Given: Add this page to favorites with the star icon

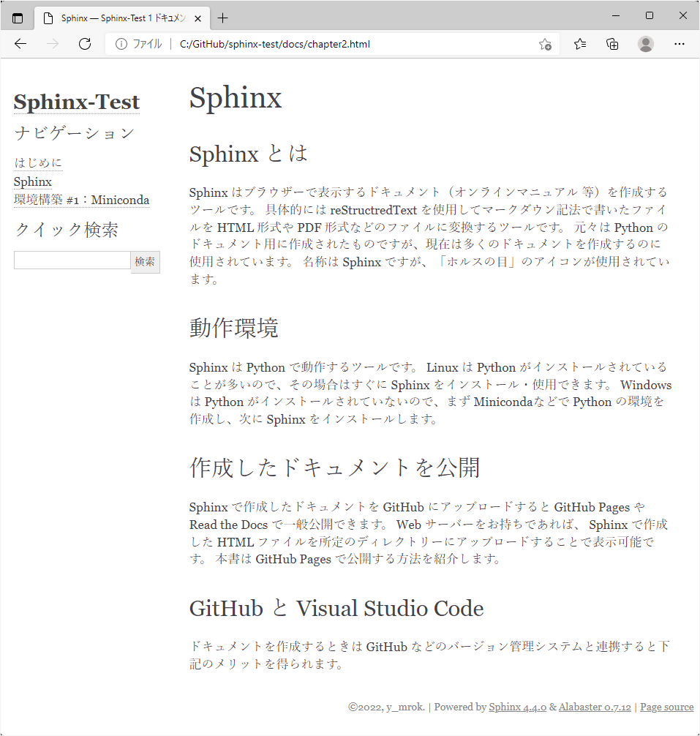Looking at the screenshot, I should pos(545,44).
